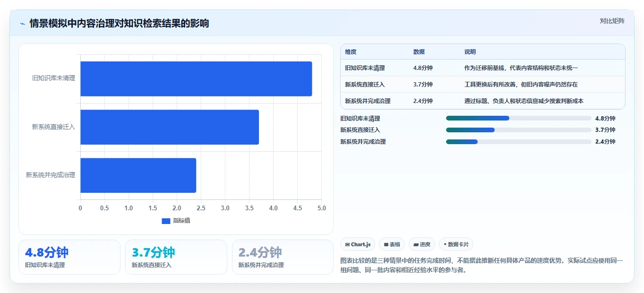The image size is (644, 293).
Task: Click the 数据 table column header
Action: (x=419, y=52)
